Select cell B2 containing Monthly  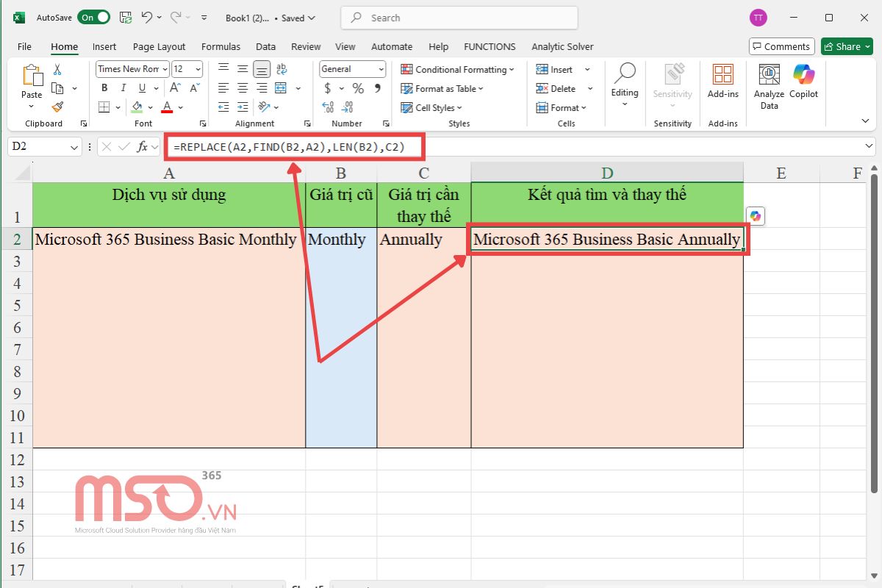(x=341, y=240)
